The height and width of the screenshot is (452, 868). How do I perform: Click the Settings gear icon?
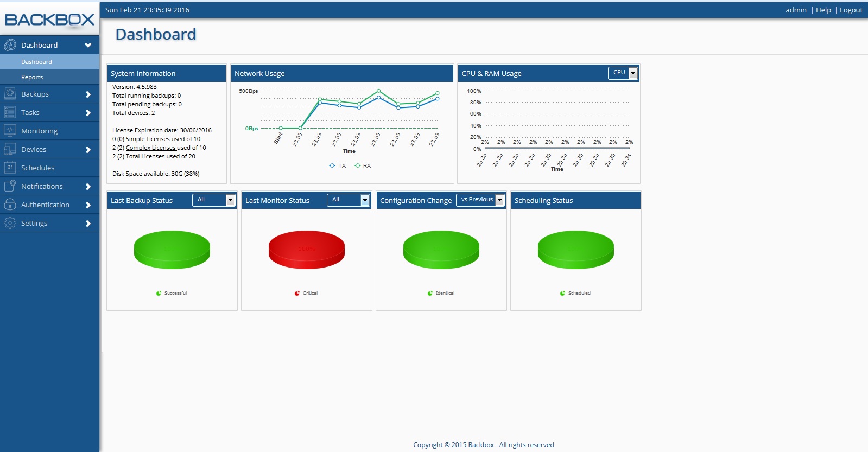click(10, 223)
